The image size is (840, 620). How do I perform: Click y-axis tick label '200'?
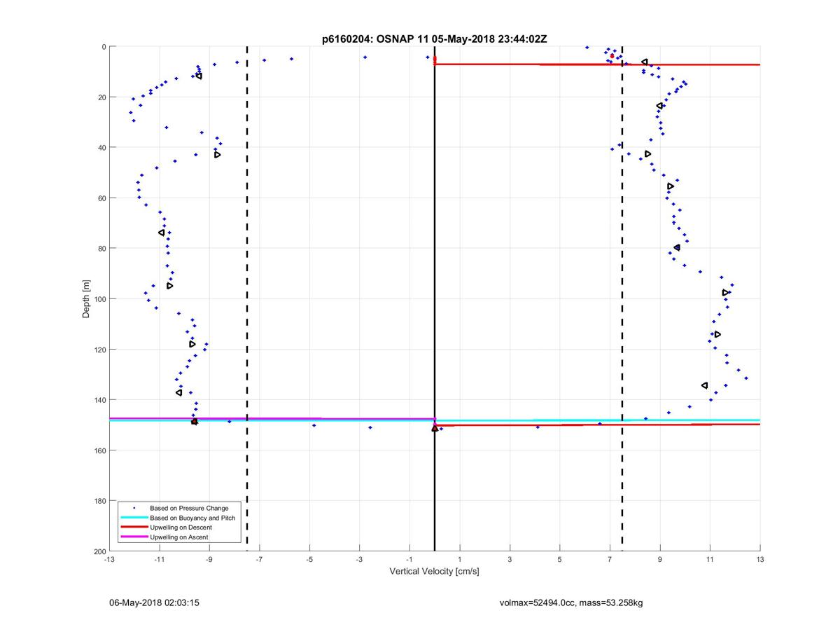[x=99, y=551]
